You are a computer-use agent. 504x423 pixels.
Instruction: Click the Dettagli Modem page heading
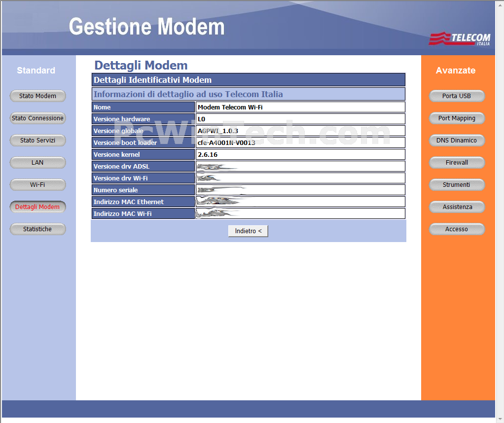141,65
